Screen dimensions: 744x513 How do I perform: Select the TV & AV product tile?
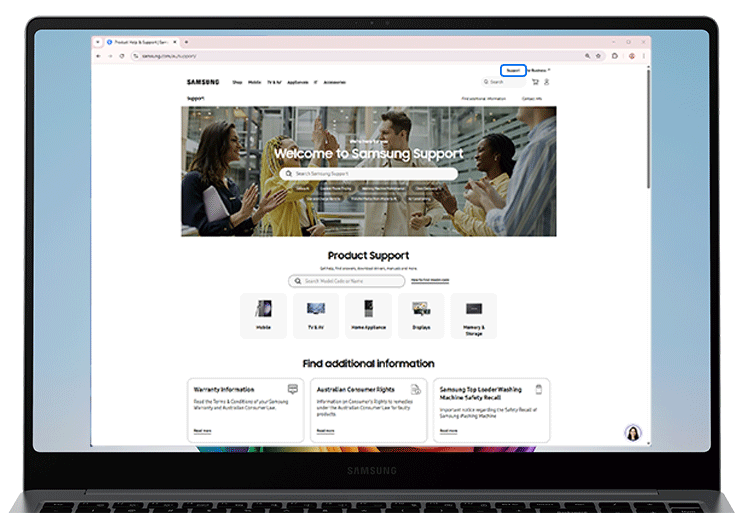tap(315, 315)
